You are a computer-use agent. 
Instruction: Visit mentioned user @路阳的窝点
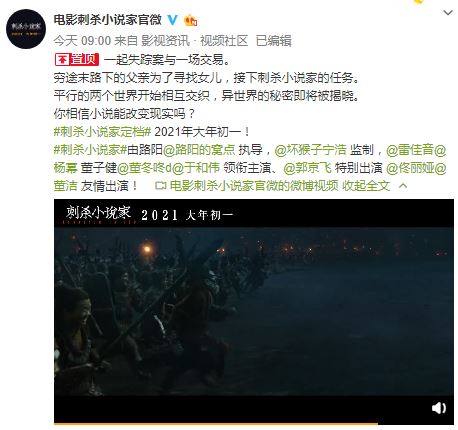click(199, 150)
